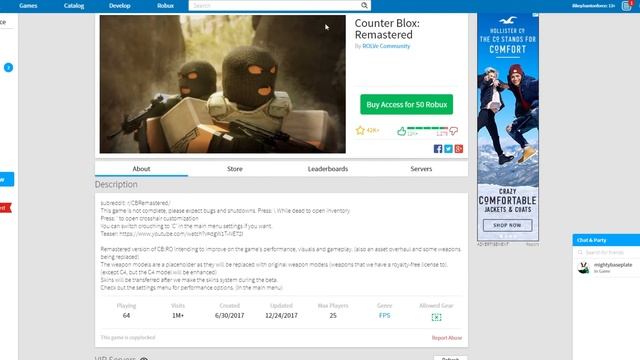Click the Counter Blox game thumbnail image

point(222,84)
